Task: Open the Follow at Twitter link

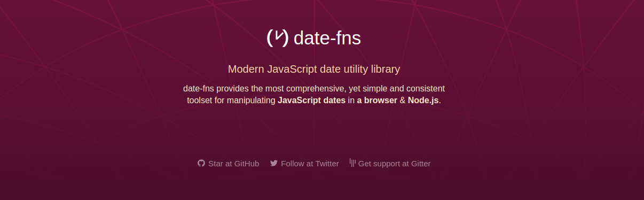Action: 304,163
